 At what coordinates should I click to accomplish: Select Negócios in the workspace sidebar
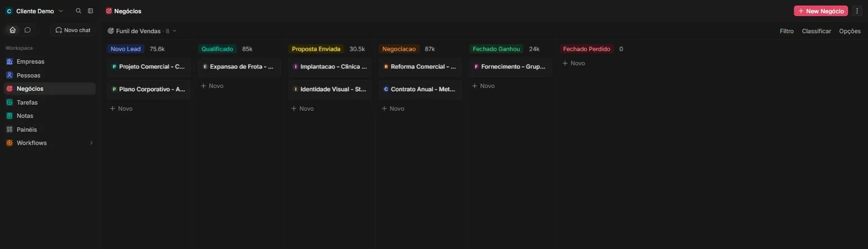[x=49, y=89]
